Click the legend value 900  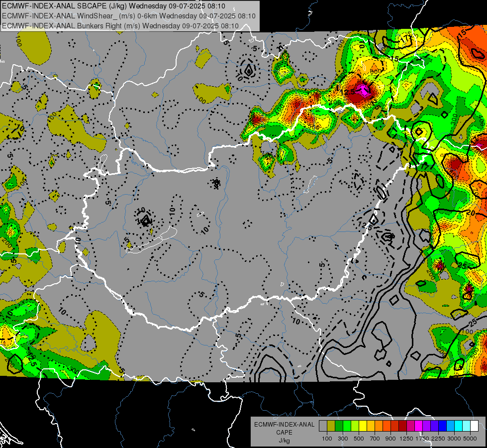click(x=390, y=439)
